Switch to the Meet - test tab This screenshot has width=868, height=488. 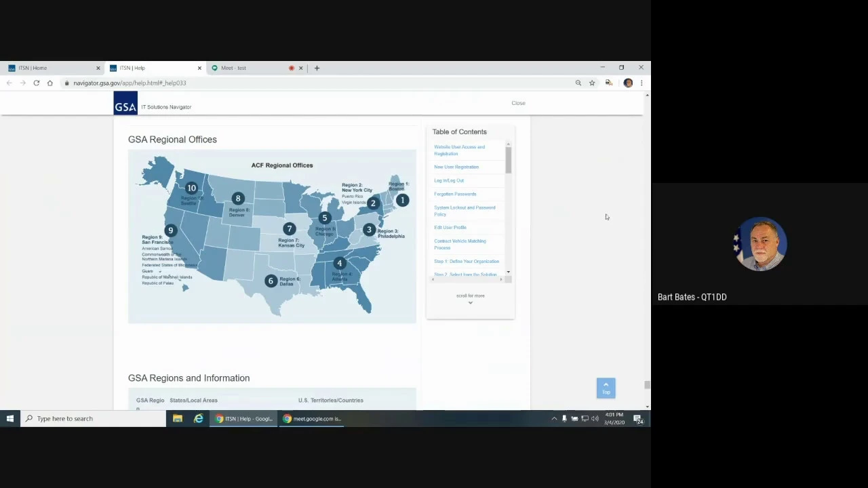click(x=258, y=68)
